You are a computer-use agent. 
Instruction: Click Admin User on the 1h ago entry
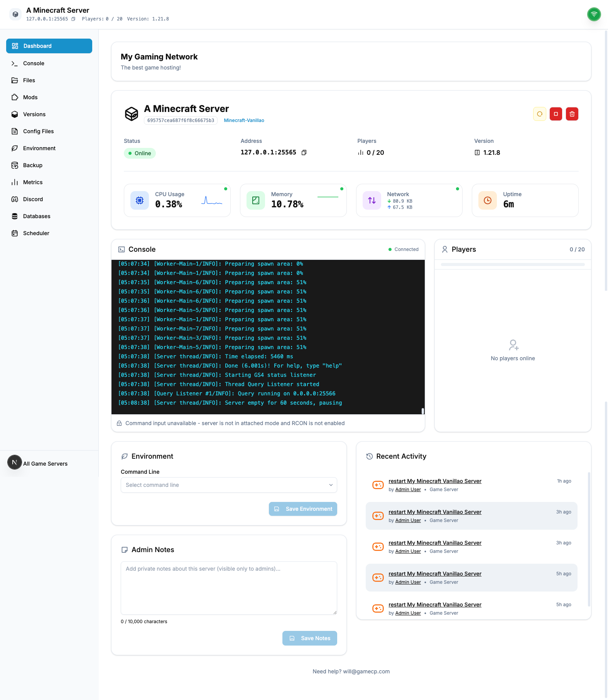tap(408, 490)
